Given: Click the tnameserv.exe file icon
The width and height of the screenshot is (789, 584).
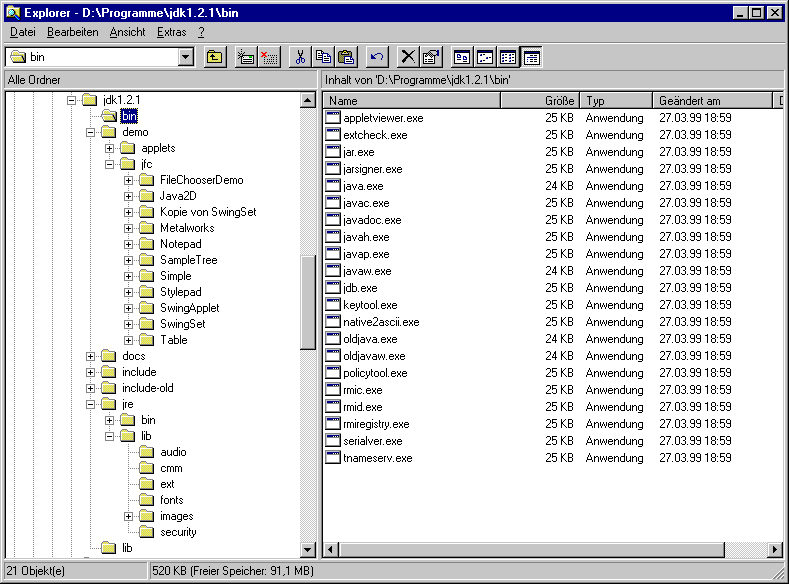Looking at the screenshot, I should pyautogui.click(x=333, y=458).
